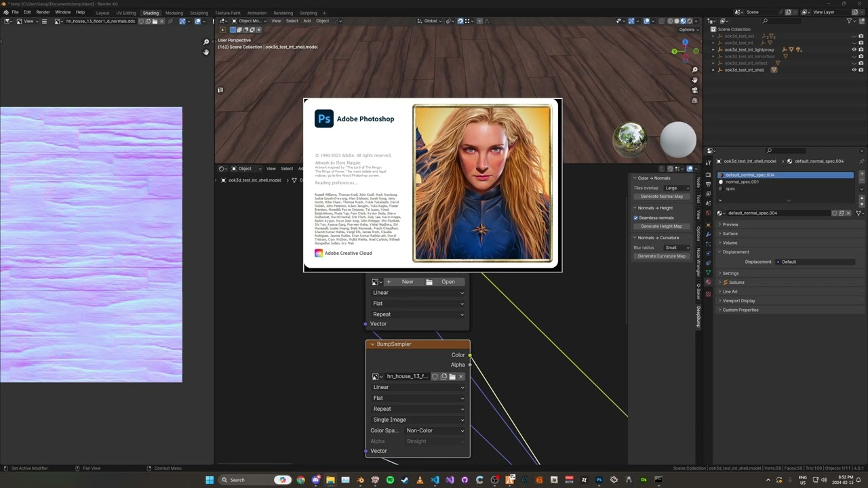Click the pan hand icon in 3D viewport
Image resolution: width=868 pixels, height=488 pixels.
[694, 80]
